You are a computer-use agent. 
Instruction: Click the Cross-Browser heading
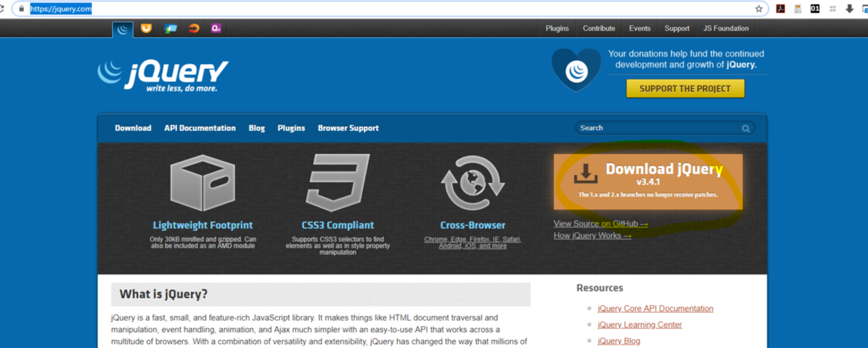473,226
